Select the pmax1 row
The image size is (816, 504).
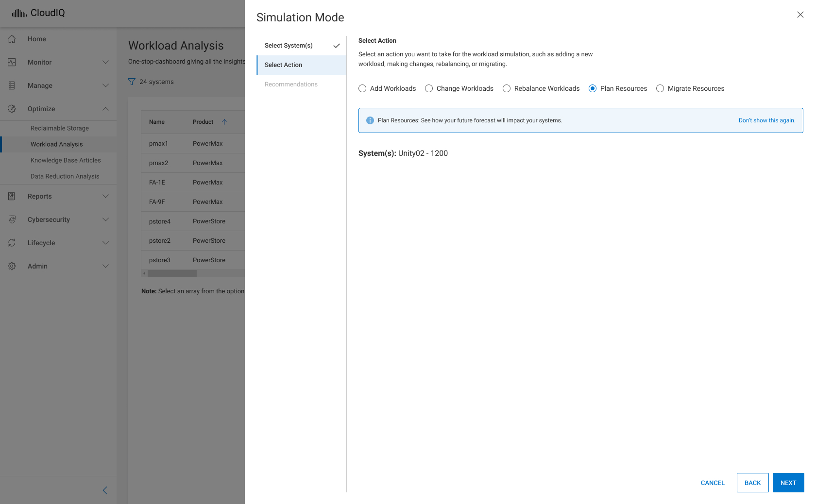coord(193,144)
